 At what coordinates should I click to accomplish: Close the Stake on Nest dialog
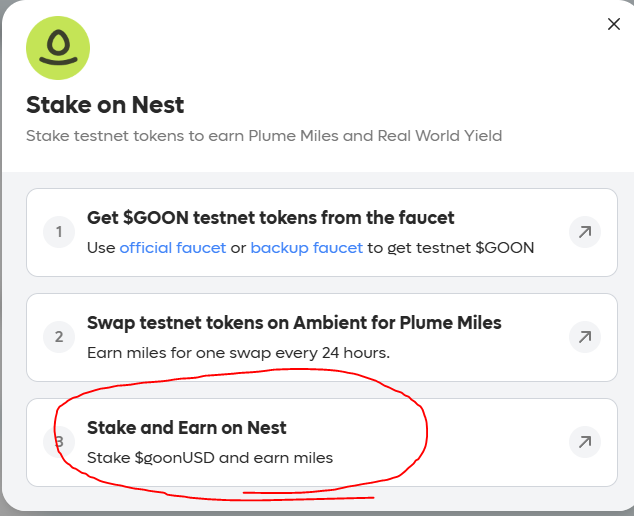tap(614, 24)
